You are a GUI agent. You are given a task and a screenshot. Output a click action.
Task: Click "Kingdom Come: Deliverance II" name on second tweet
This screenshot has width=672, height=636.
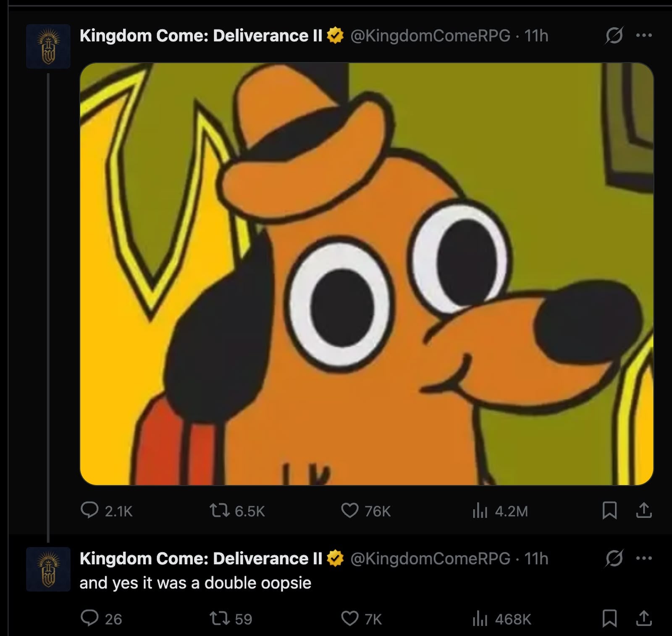pos(201,558)
